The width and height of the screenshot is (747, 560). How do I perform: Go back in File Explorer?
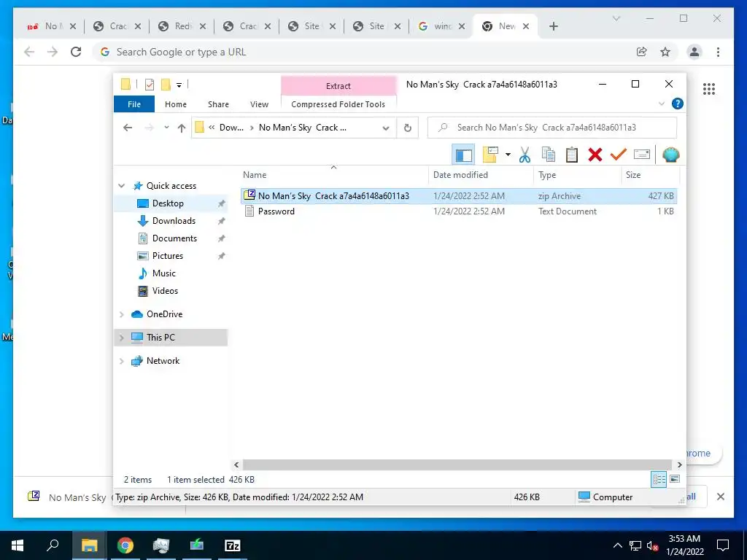(127, 128)
